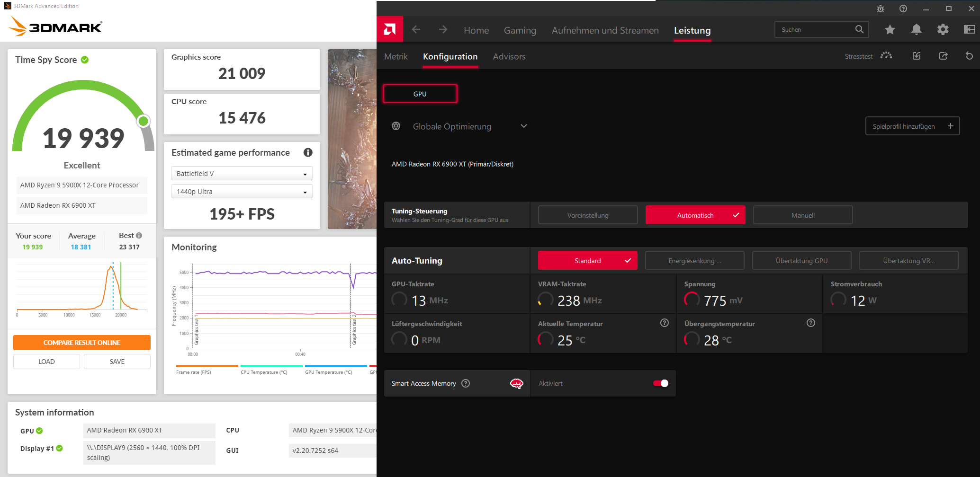Open favorites star icon in Radeon Software
This screenshot has width=980, height=477.
point(890,30)
